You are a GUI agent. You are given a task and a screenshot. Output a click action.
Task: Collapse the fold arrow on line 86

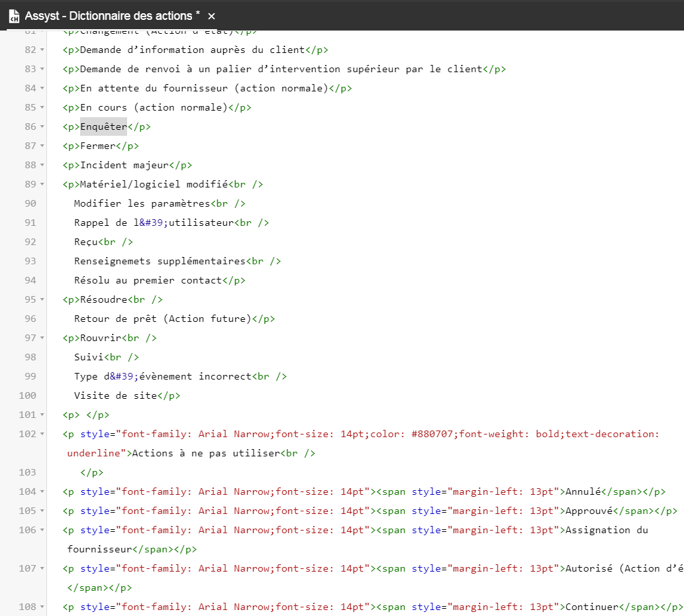click(x=42, y=127)
